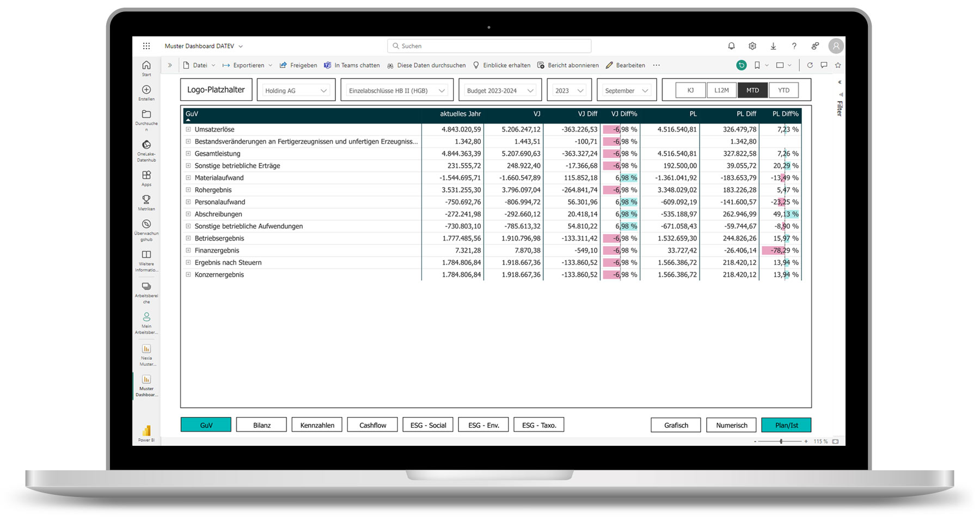
Task: Switch to the YTD view
Action: 784,90
